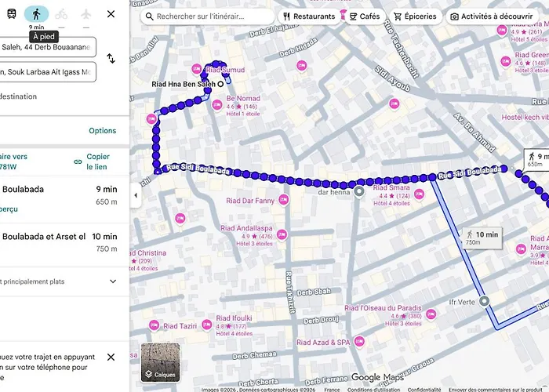The width and height of the screenshot is (549, 392).
Task: Filter by Cafés along the route
Action: pyautogui.click(x=364, y=16)
